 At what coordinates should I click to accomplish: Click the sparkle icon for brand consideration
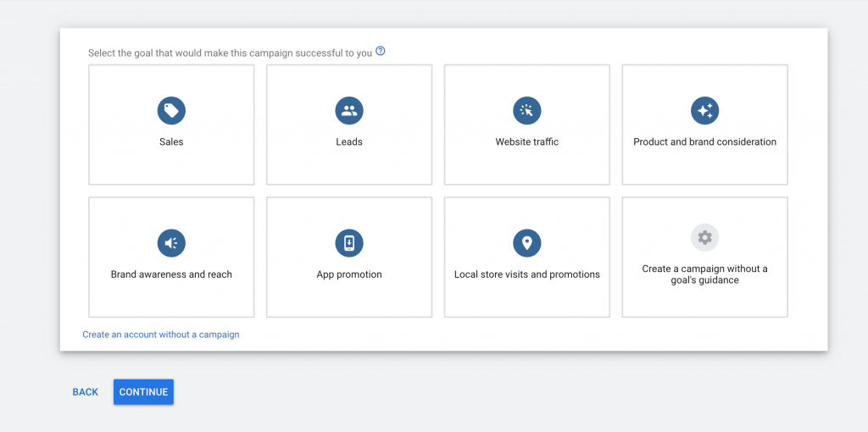[704, 110]
